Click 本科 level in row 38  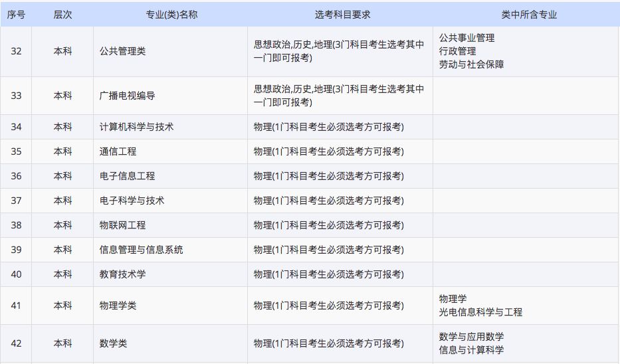[x=62, y=225]
